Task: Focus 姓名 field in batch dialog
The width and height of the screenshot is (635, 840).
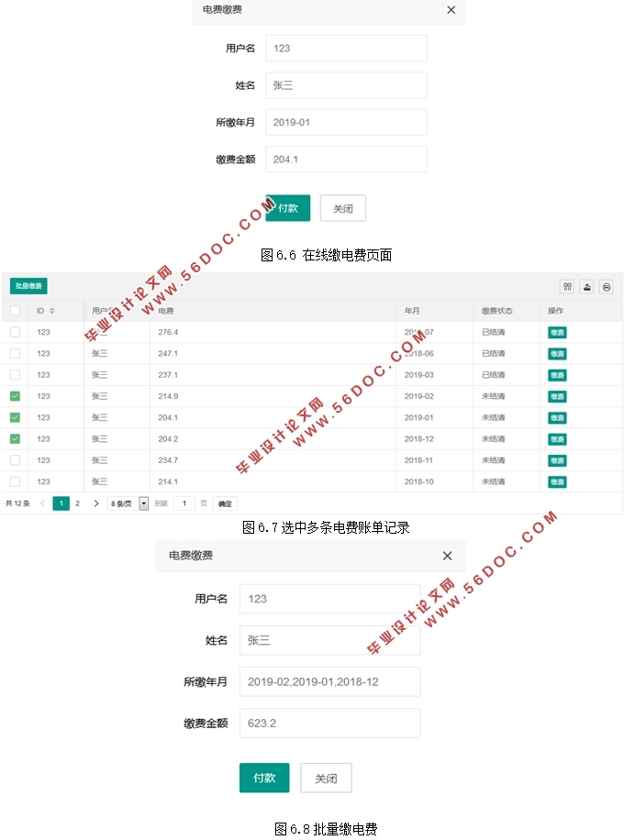Action: tap(330, 640)
